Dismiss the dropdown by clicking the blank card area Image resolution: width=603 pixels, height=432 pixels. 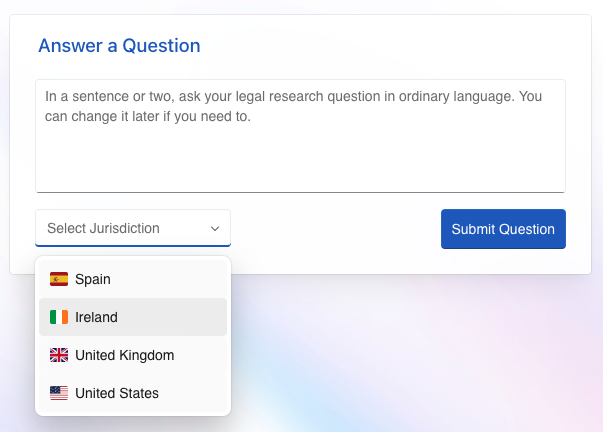pyautogui.click(x=335, y=231)
